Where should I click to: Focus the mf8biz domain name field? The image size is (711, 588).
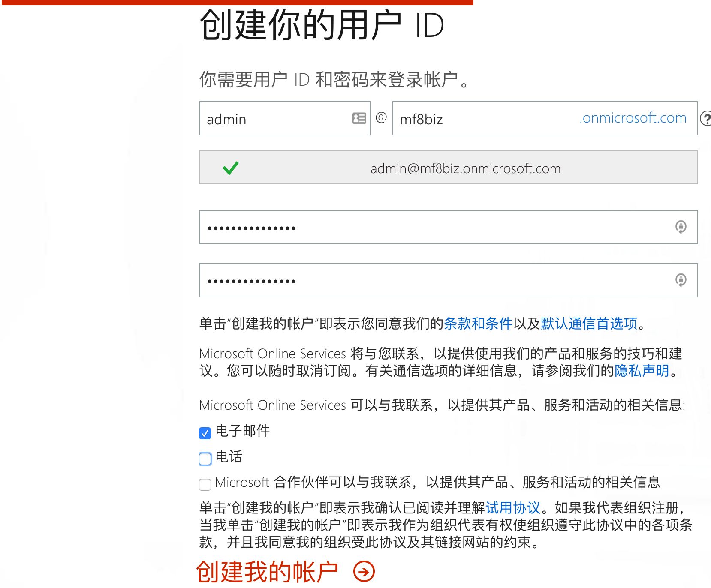[x=545, y=118]
